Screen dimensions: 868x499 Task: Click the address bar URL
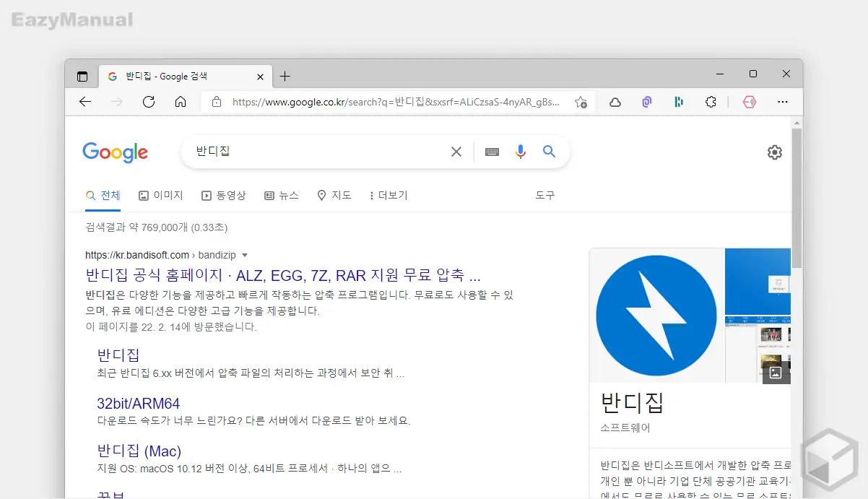pyautogui.click(x=396, y=103)
